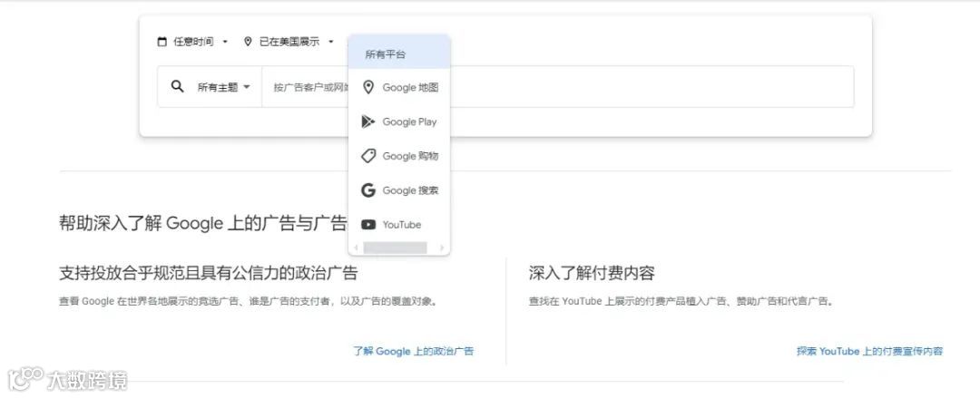This screenshot has width=980, height=398.
Task: Click the calendar icon beside 任意时间
Action: pos(162,42)
